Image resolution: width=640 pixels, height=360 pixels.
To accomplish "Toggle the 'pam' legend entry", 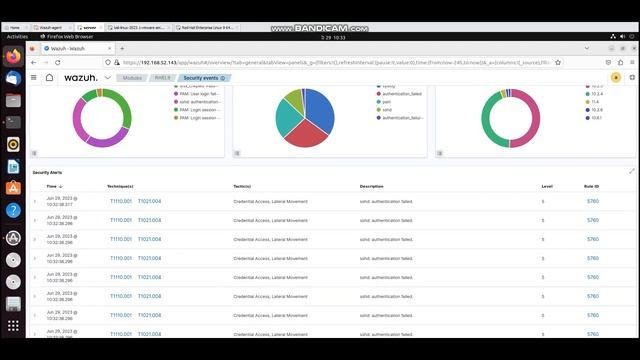I will click(x=384, y=102).
